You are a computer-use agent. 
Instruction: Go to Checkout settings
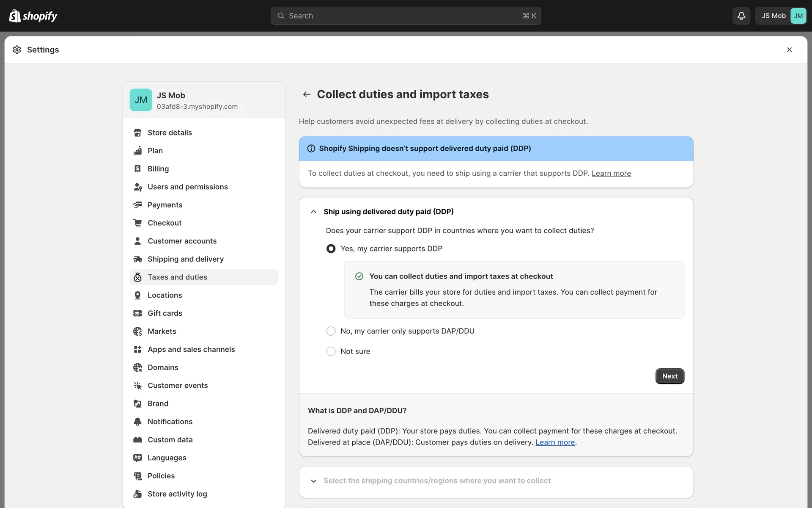165,223
